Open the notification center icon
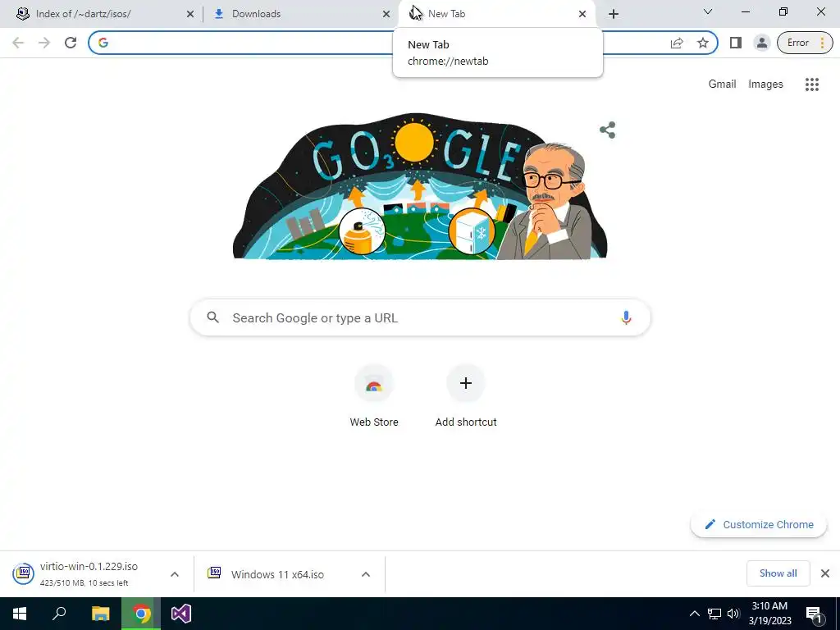 [815, 614]
